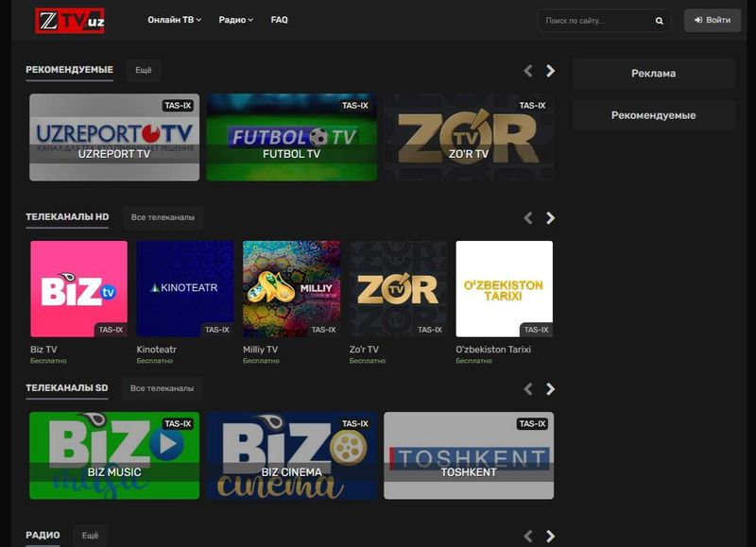Show next Телеканалы SD slide
The width and height of the screenshot is (756, 547).
(550, 389)
